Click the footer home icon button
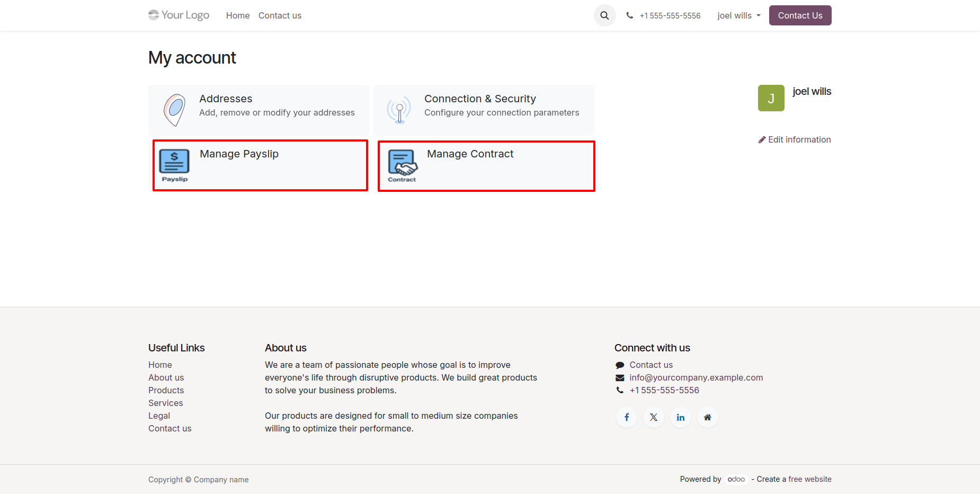Viewport: 980px width, 494px height. tap(707, 417)
